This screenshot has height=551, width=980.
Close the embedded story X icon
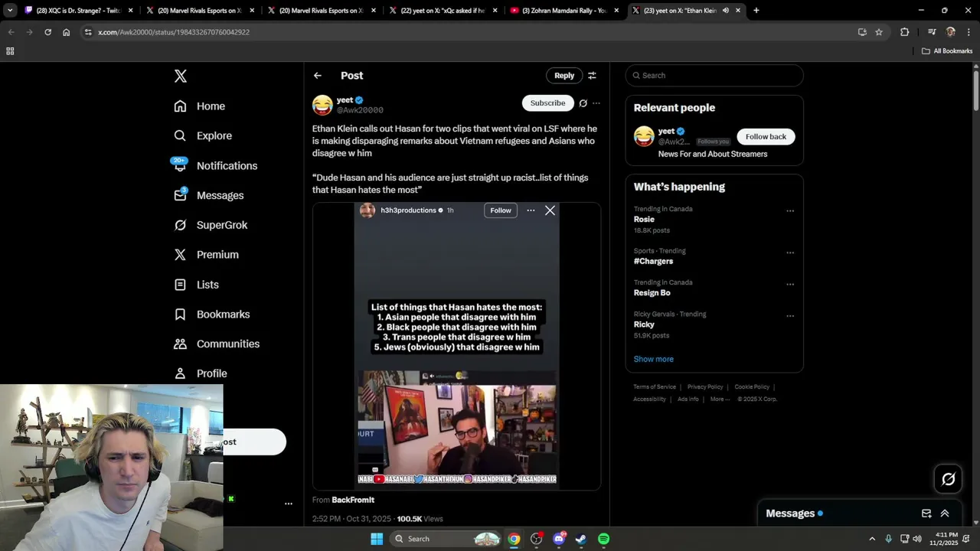coord(550,210)
